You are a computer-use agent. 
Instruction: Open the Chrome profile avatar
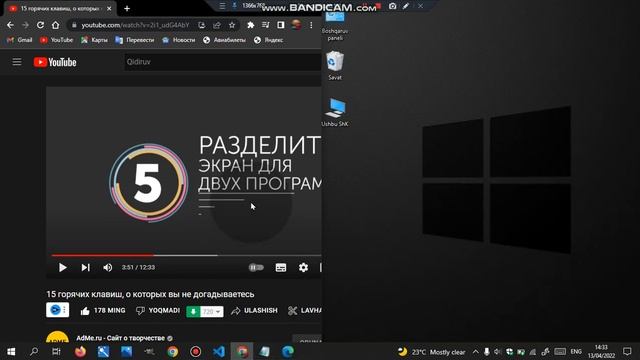click(x=296, y=25)
